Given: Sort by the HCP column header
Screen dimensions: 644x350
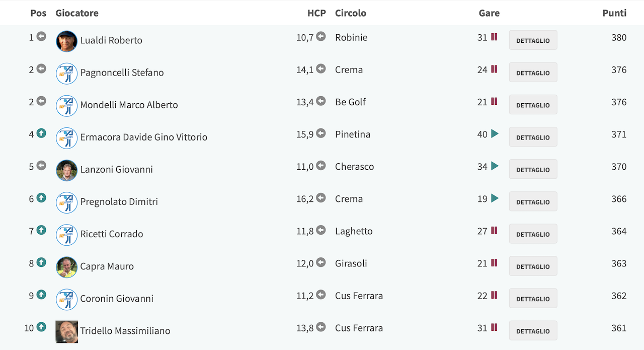Looking at the screenshot, I should point(316,13).
